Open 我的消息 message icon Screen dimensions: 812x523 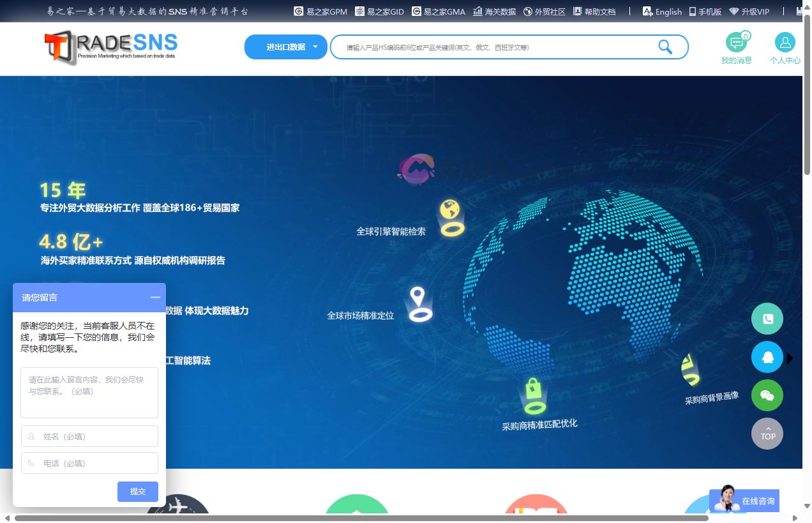(x=736, y=43)
